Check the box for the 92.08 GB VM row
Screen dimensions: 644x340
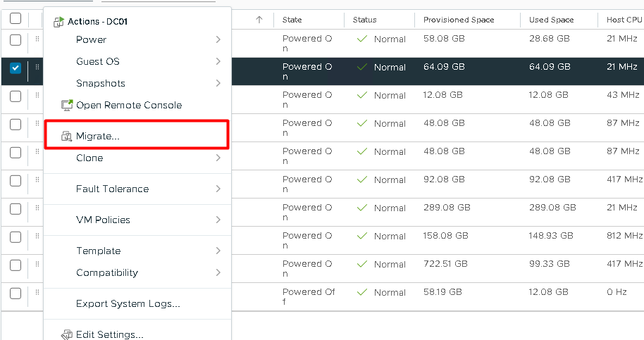coord(16,180)
